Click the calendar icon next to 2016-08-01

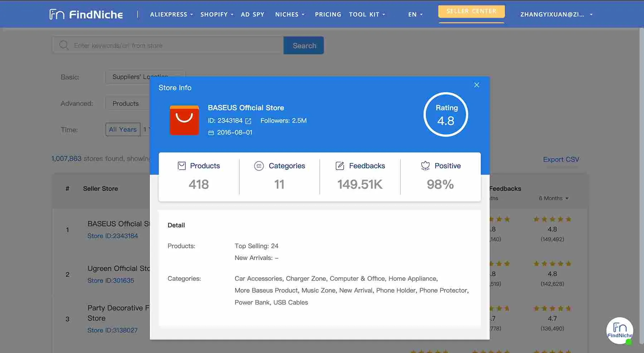point(211,132)
